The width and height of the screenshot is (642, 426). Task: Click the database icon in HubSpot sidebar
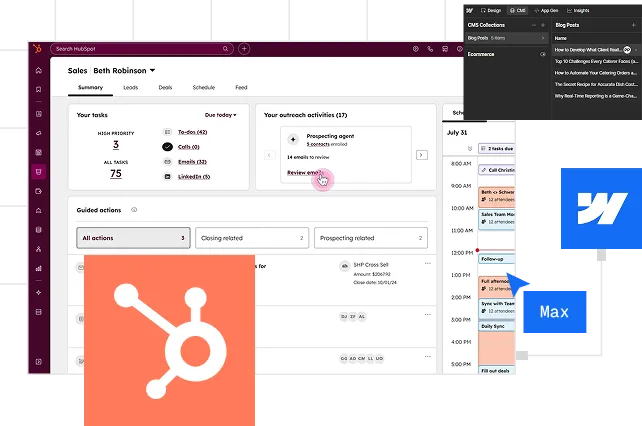click(x=38, y=230)
